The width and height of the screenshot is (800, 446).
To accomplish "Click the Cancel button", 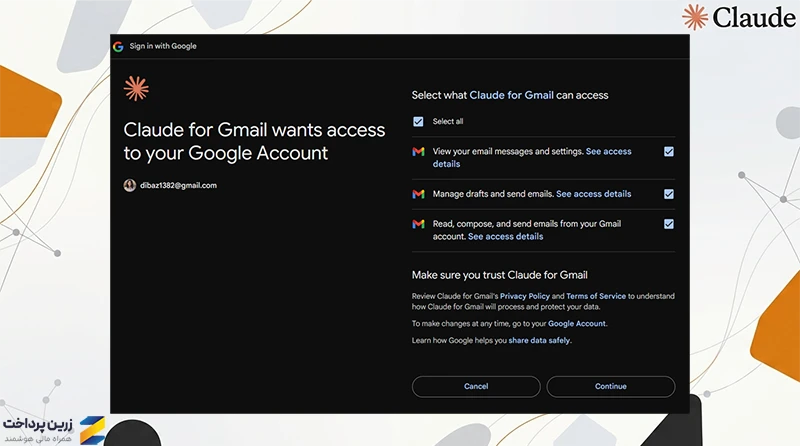I will pyautogui.click(x=476, y=386).
